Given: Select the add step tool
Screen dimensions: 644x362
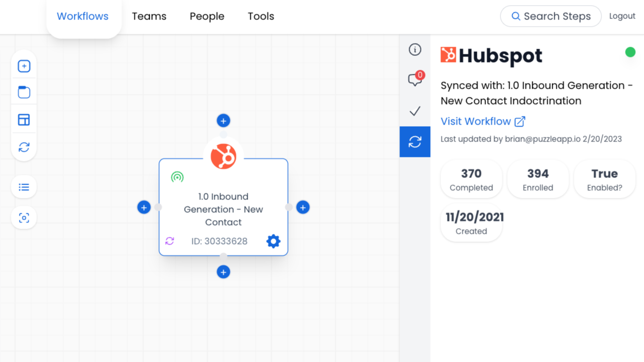Looking at the screenshot, I should click(x=24, y=66).
